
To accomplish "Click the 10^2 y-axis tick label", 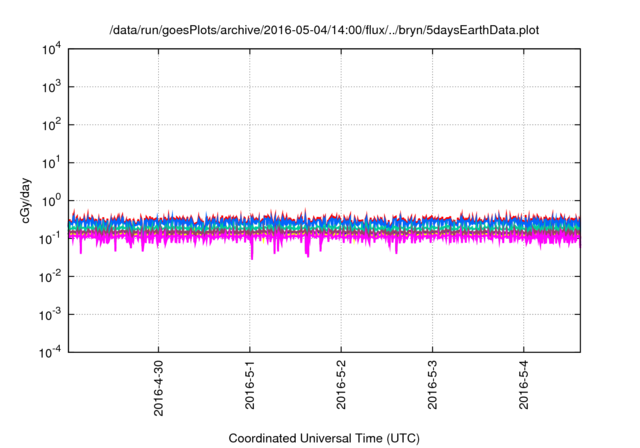I will coord(52,125).
